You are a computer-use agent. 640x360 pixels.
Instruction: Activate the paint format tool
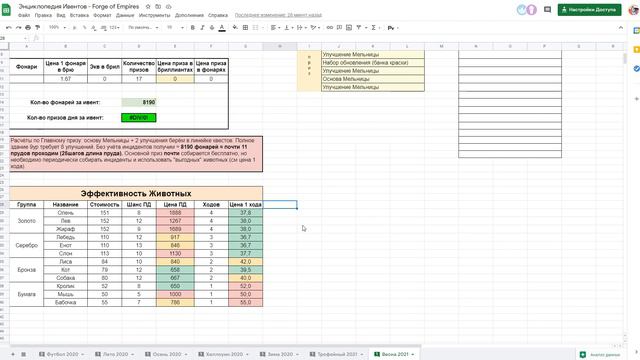pos(38,28)
